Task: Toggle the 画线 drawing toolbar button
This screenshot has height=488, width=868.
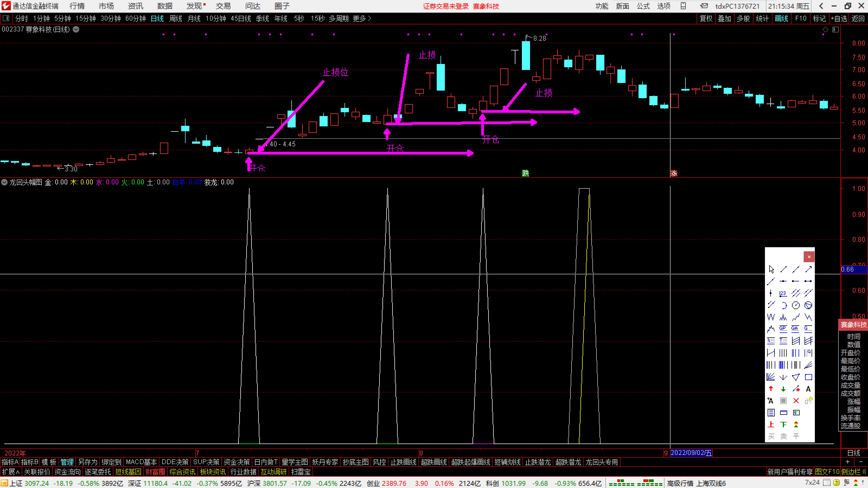Action: click(781, 18)
